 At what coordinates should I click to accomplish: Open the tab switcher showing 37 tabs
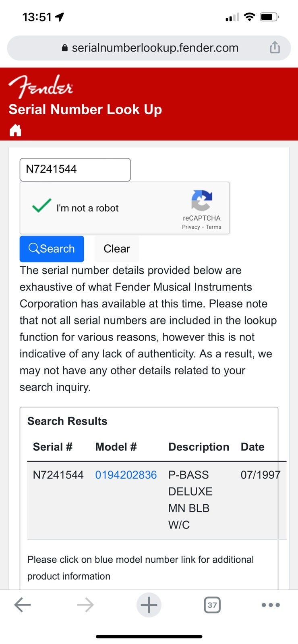212,605
